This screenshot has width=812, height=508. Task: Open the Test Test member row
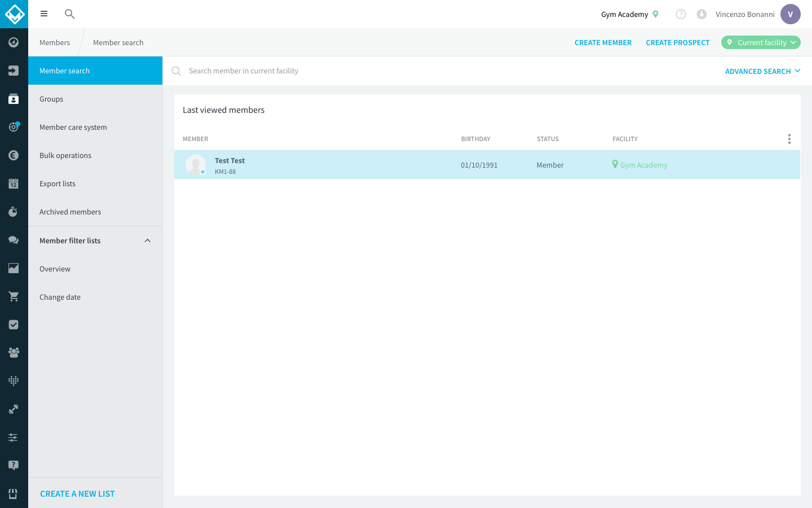487,165
